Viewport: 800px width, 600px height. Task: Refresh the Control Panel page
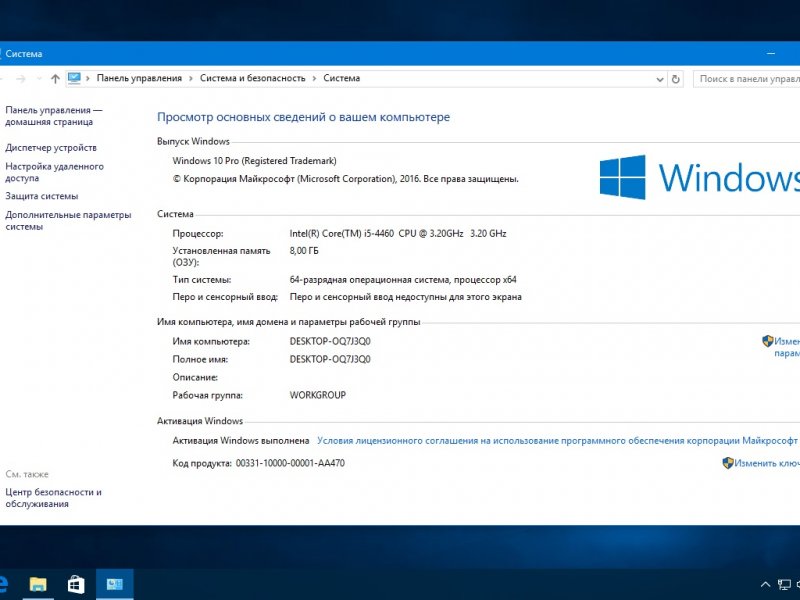tap(676, 79)
